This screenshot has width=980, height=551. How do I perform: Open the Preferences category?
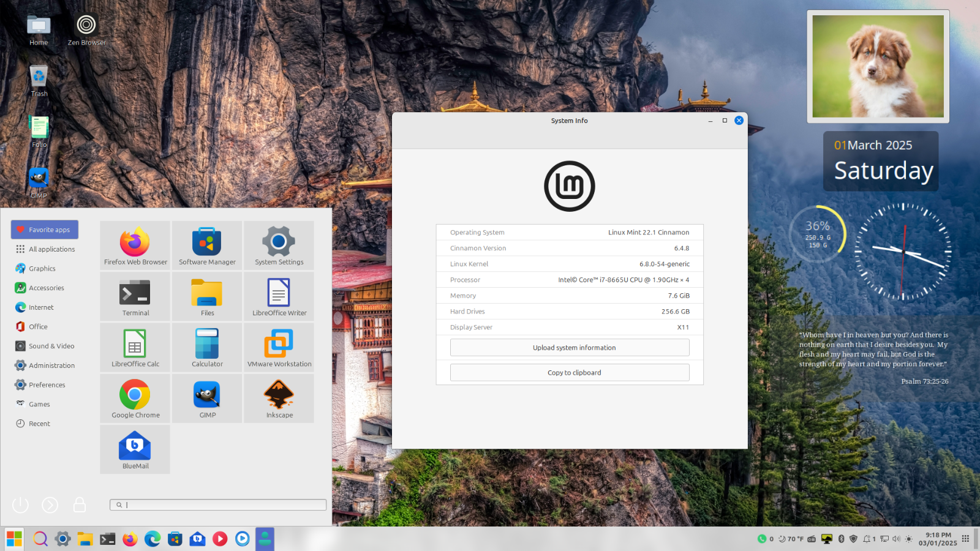coord(45,384)
